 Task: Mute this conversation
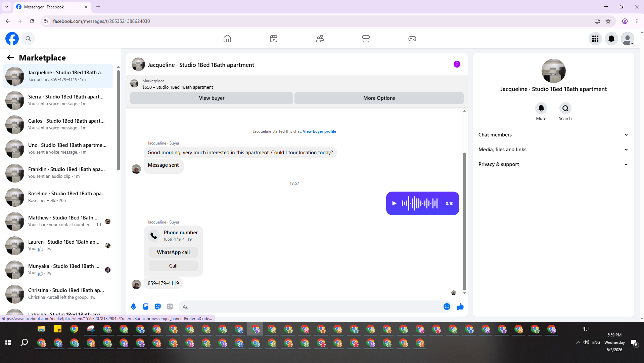tap(541, 108)
